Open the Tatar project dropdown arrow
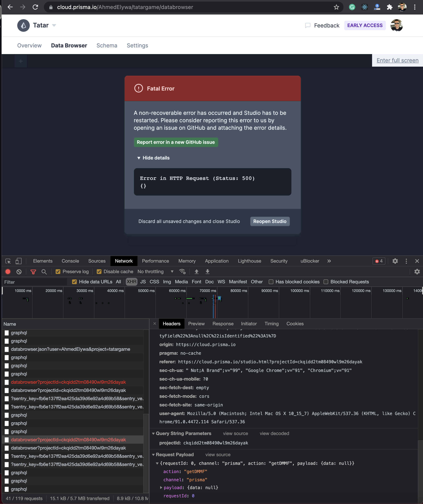Screen dimensions: 423x504 point(54,25)
